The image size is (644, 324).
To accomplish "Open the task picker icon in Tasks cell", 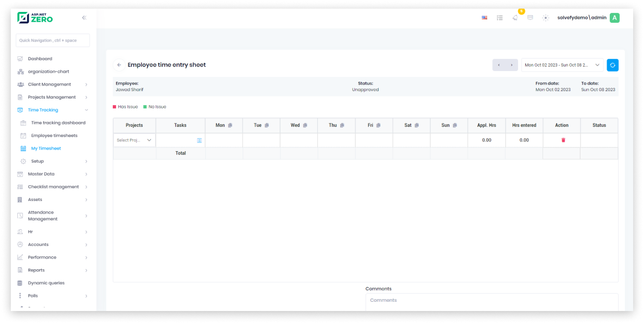I will (x=199, y=140).
